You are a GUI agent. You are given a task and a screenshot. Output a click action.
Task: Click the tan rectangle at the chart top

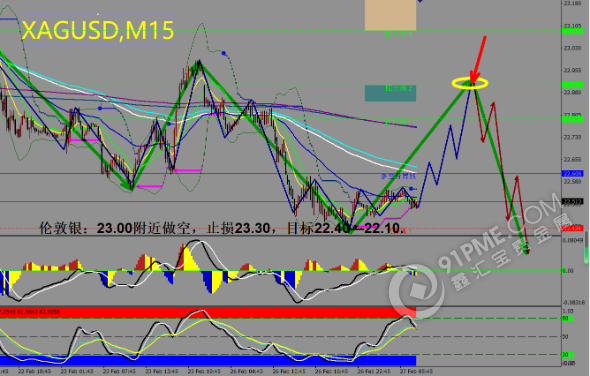tap(390, 15)
